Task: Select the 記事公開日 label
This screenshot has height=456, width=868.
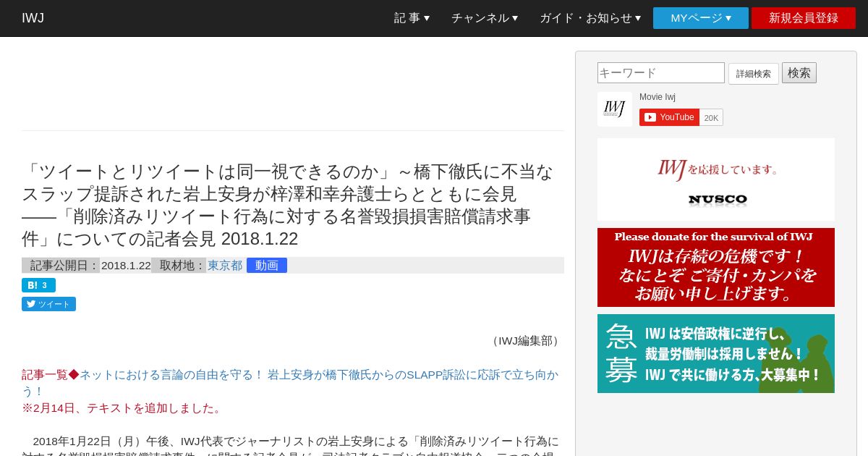Action: (61, 266)
